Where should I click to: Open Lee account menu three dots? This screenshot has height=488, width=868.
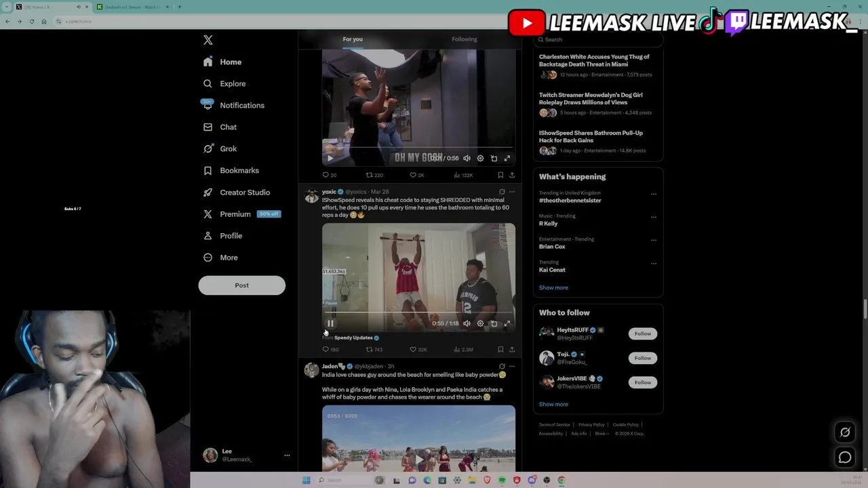coord(287,455)
